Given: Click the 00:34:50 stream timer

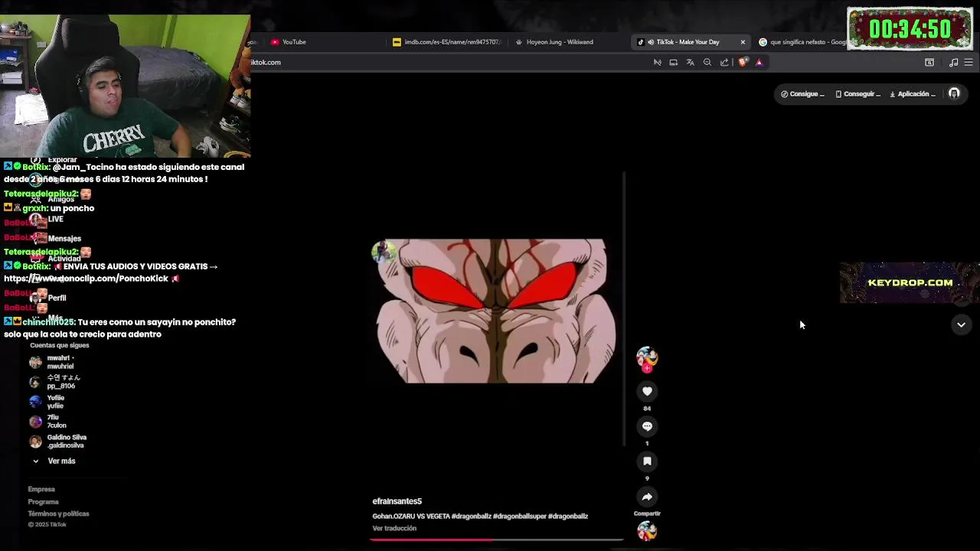Looking at the screenshot, I should click(x=910, y=29).
